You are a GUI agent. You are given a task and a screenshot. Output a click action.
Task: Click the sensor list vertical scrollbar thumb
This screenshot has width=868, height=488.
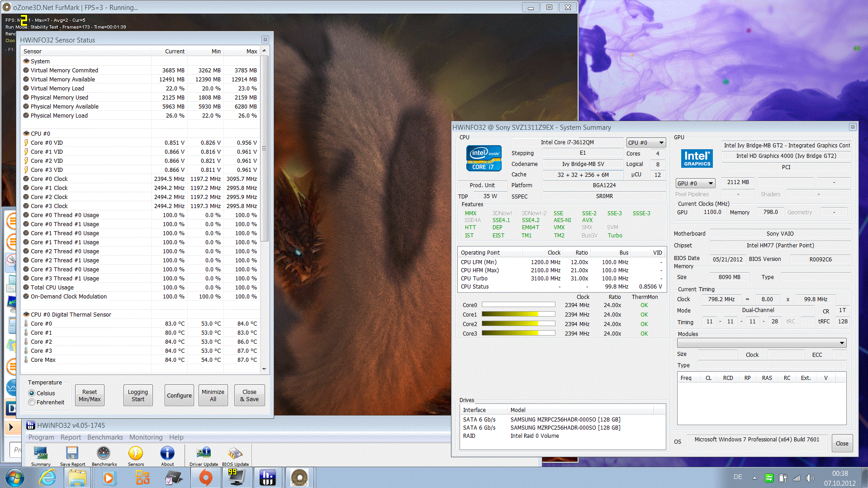(265, 148)
